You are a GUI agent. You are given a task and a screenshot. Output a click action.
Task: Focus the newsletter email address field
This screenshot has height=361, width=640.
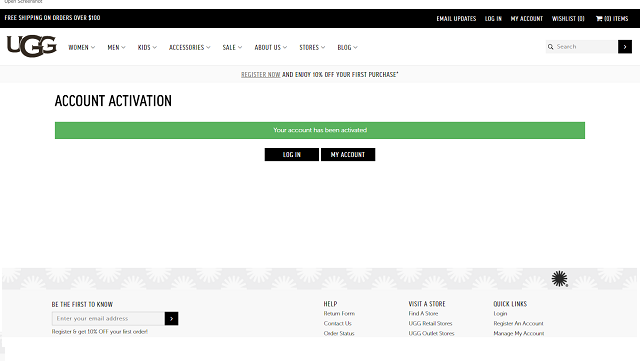click(x=108, y=319)
